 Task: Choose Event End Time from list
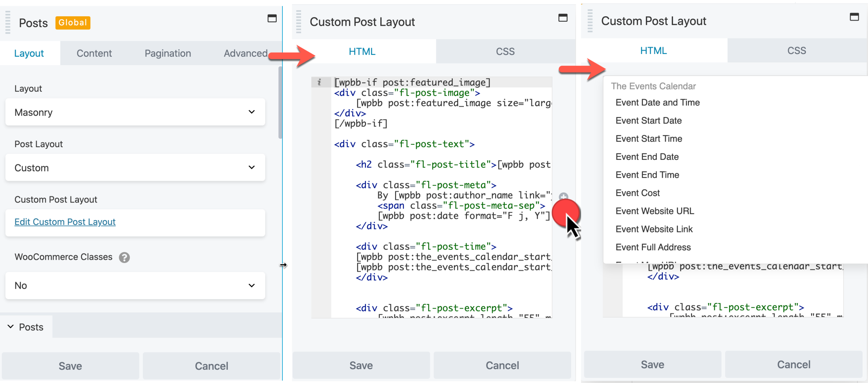pos(647,175)
